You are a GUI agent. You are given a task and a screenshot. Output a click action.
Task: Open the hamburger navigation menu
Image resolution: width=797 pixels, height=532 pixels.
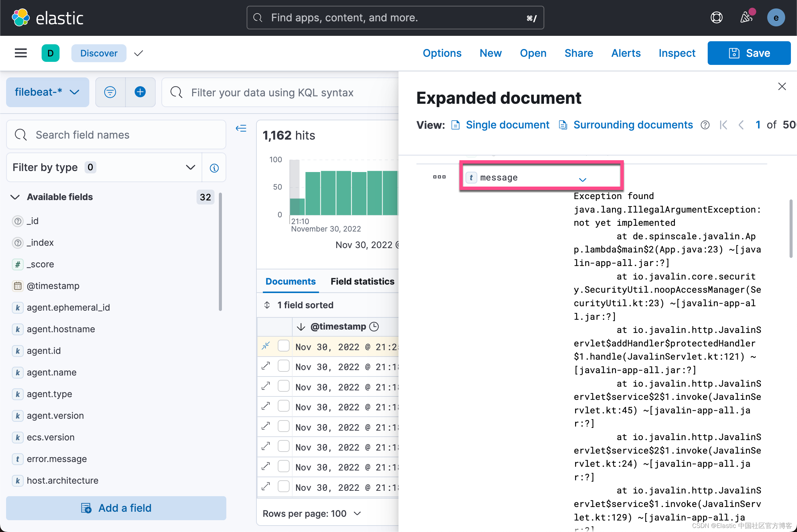[x=21, y=53]
